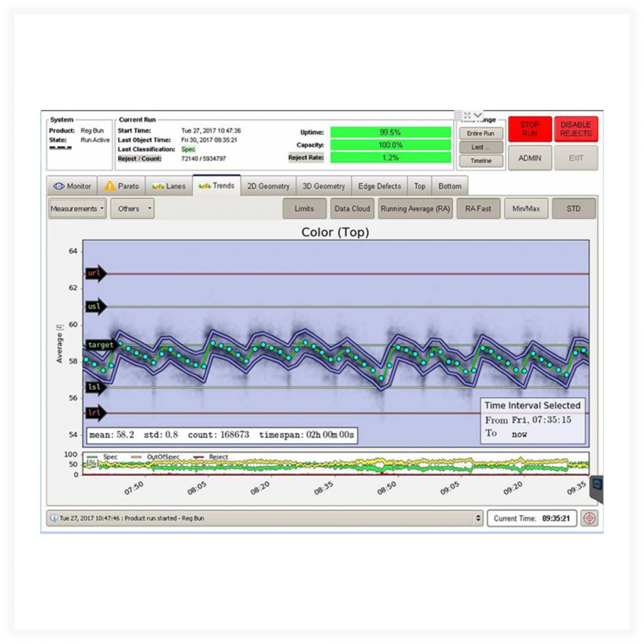Click the lrl limit marker
This screenshot has height=644, width=644.
(x=96, y=413)
